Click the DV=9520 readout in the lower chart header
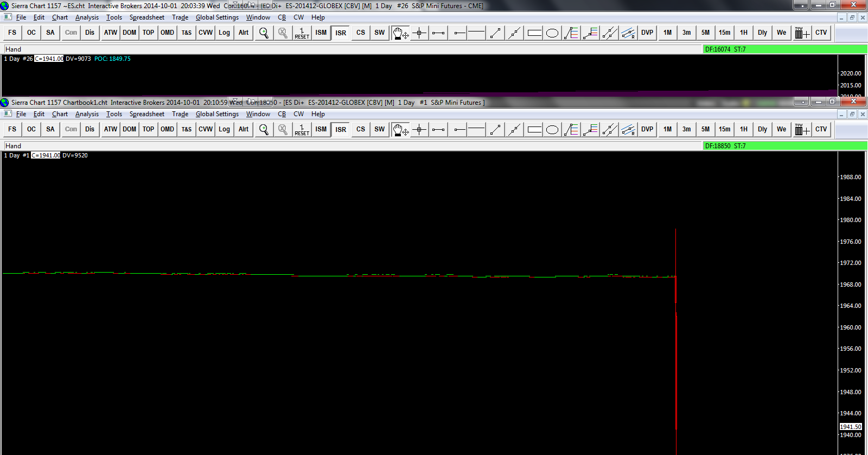 pos(75,155)
